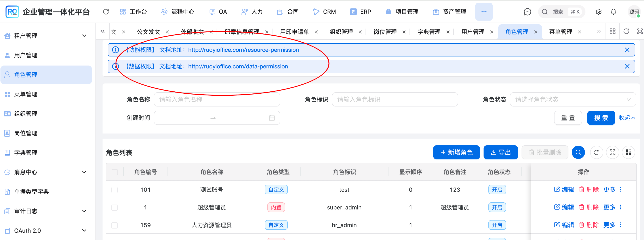Open 更多 menu for 测试账号 row
644x240 pixels.
tap(609, 189)
